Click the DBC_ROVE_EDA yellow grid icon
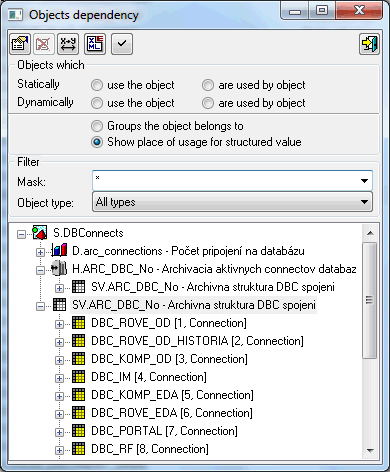This screenshot has width=390, height=472. coord(78,413)
